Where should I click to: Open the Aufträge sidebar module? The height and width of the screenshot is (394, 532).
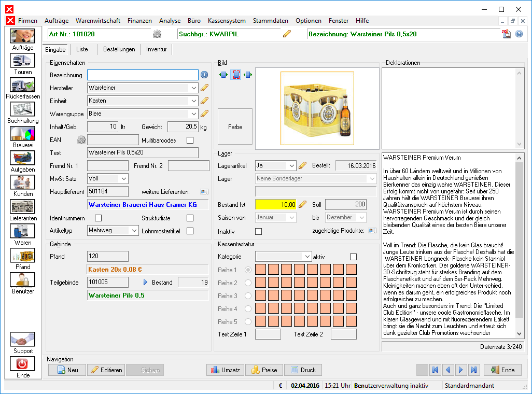tap(22, 36)
